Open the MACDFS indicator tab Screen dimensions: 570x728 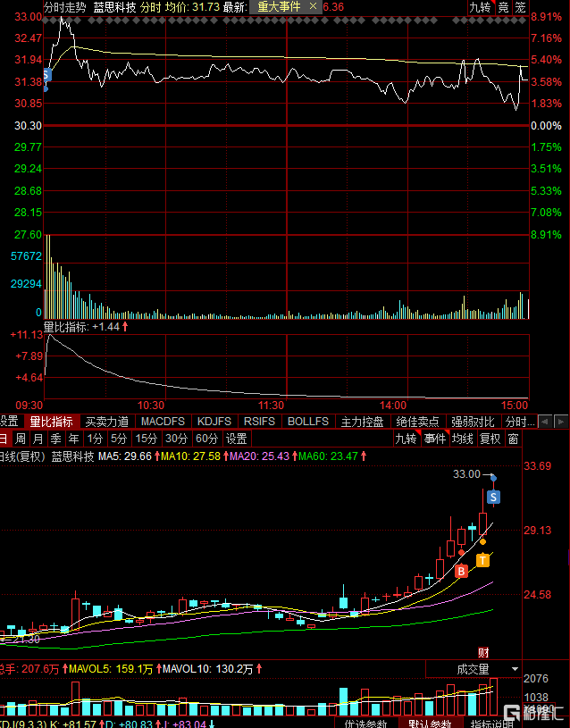tap(163, 422)
